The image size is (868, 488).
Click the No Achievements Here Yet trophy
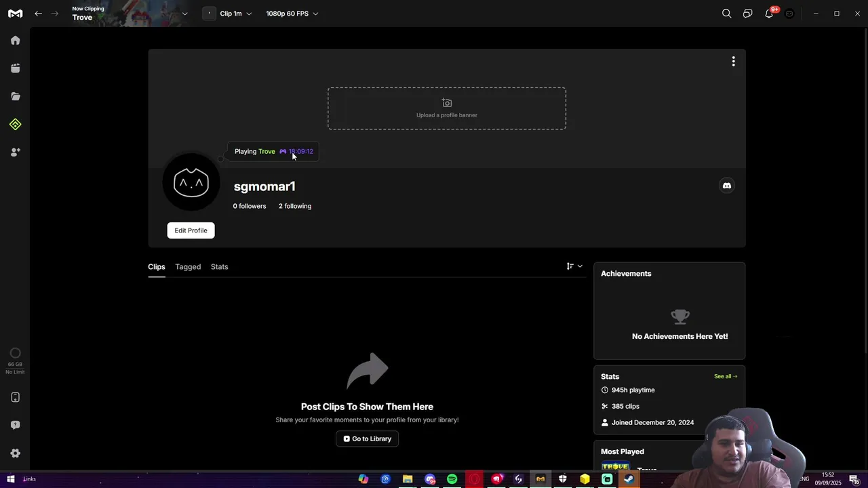point(680,317)
